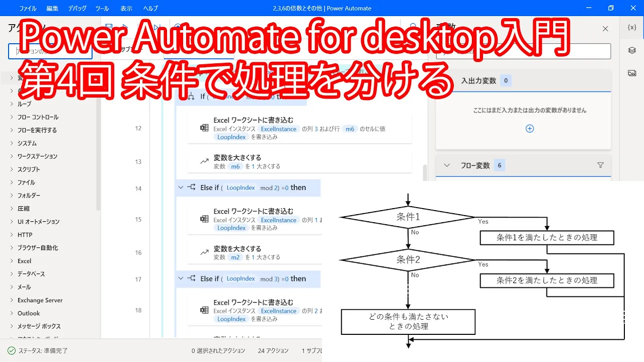Click the Excel icon on the line 15 action
This screenshot has height=362, width=644.
pyautogui.click(x=204, y=219)
